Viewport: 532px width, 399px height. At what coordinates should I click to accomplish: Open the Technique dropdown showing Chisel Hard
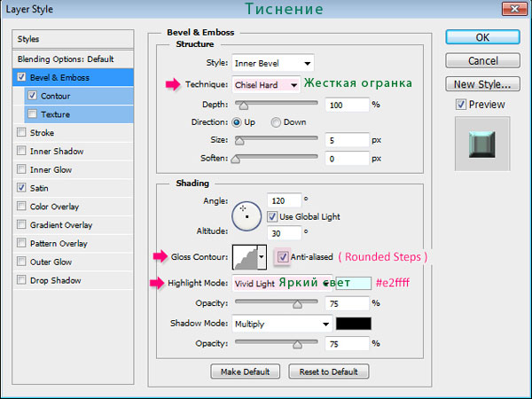pos(266,84)
